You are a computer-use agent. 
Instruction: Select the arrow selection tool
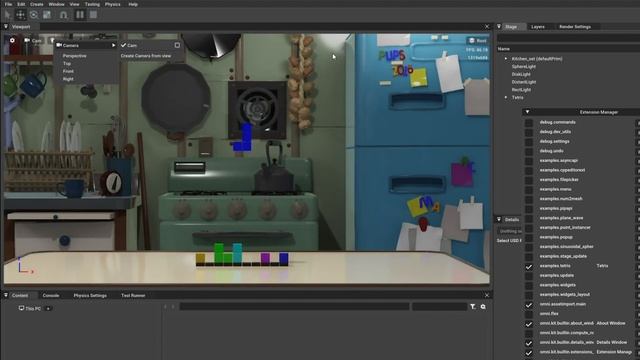coord(7,15)
